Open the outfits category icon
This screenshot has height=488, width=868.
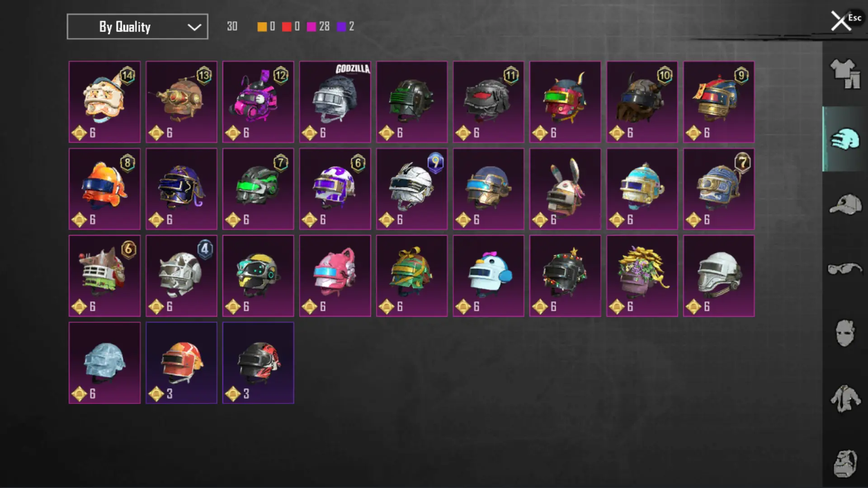844,73
